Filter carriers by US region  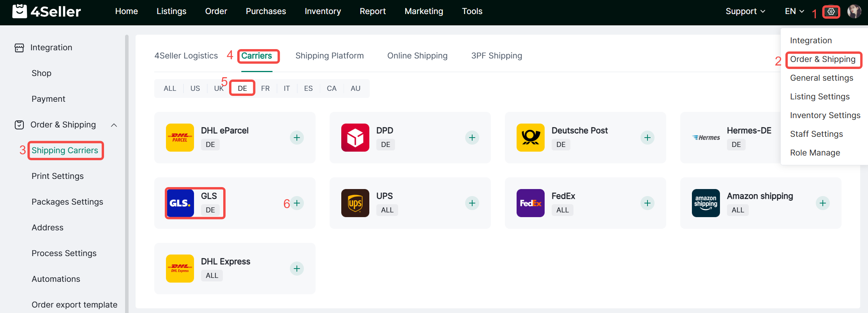[195, 88]
